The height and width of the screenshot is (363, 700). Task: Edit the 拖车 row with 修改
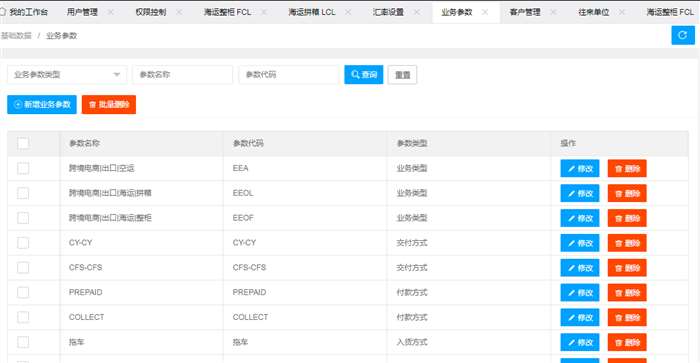tap(580, 342)
